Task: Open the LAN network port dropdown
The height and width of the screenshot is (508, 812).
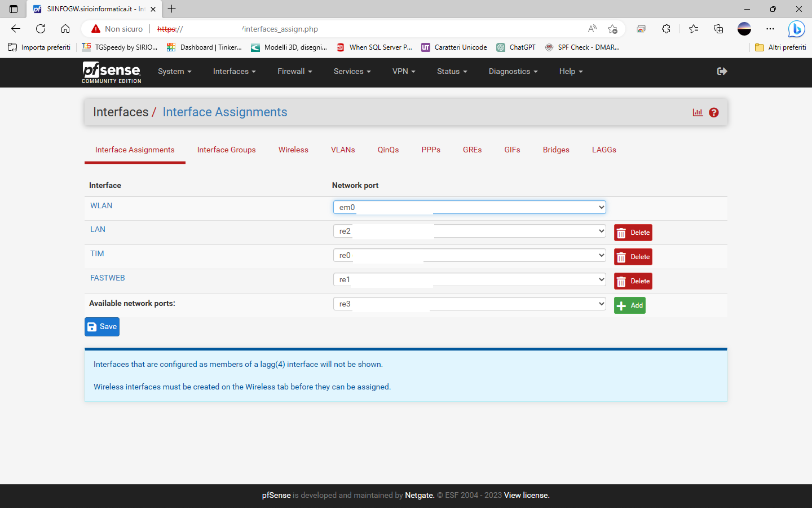Action: (x=470, y=231)
